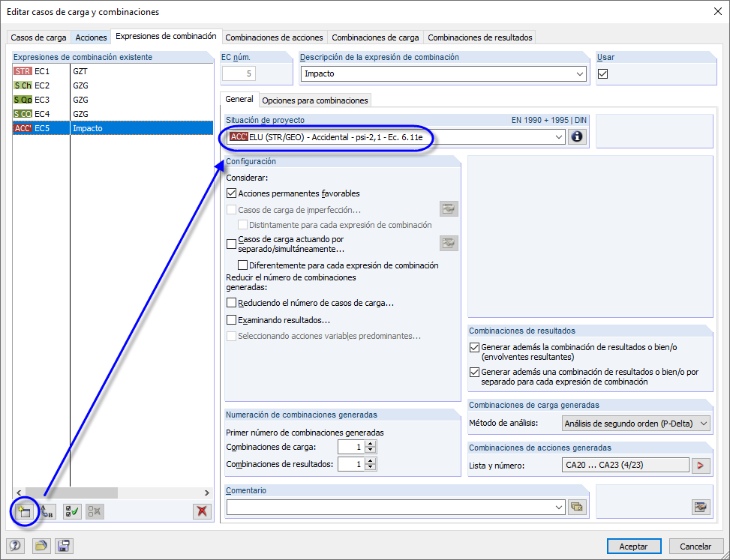
Task: Apply generated action combinations with red arrow icon
Action: point(701,465)
